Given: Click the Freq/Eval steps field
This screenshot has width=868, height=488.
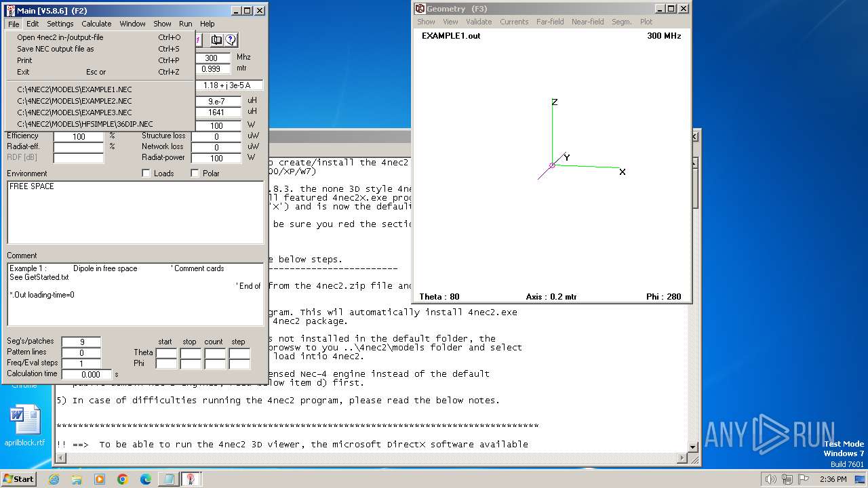Looking at the screenshot, I should [x=81, y=363].
